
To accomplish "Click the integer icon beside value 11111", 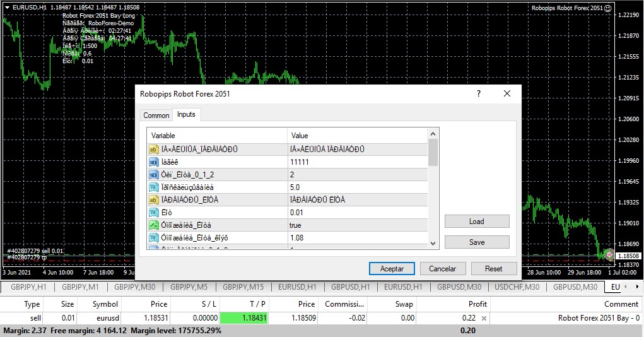I will click(153, 162).
